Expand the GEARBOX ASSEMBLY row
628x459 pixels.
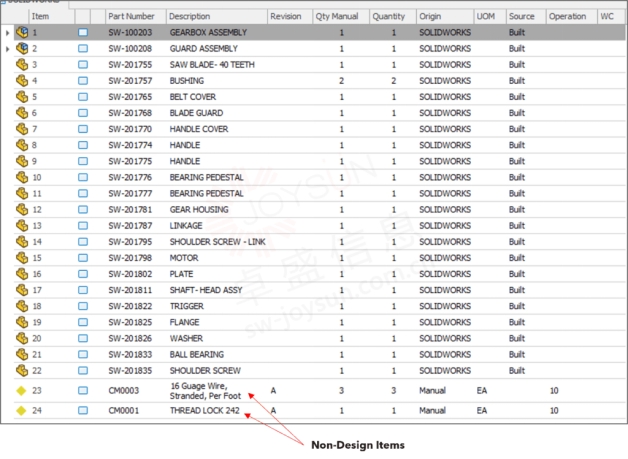(x=7, y=32)
